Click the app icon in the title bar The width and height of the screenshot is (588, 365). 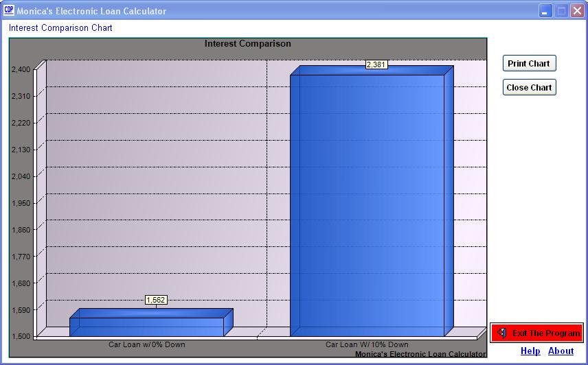tap(9, 10)
